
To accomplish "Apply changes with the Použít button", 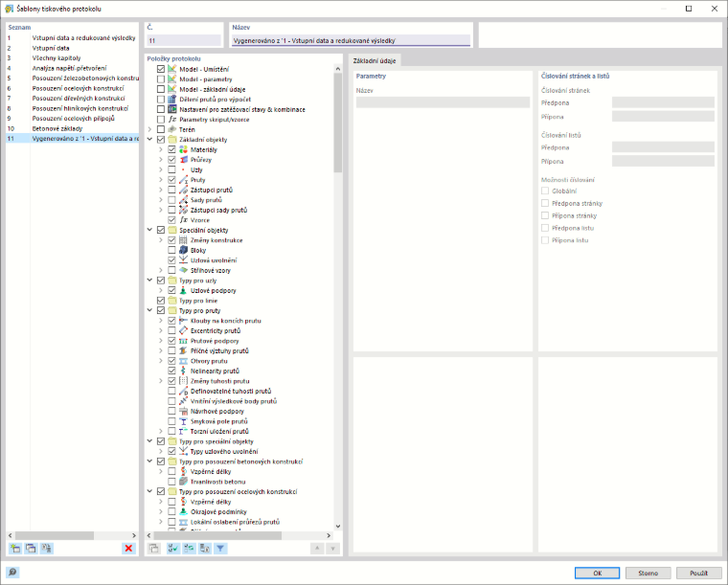I will 698,573.
